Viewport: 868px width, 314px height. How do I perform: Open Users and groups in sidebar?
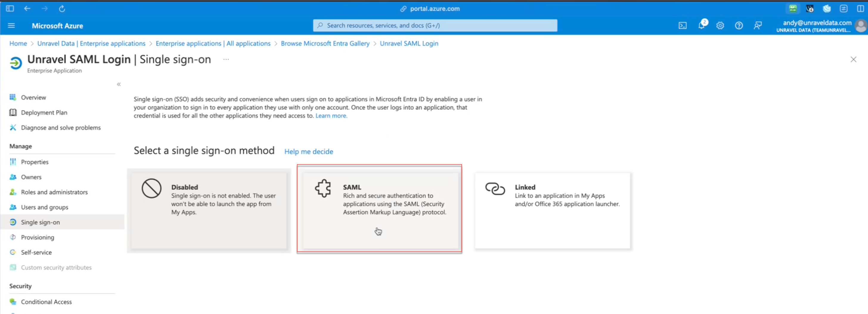pyautogui.click(x=44, y=207)
